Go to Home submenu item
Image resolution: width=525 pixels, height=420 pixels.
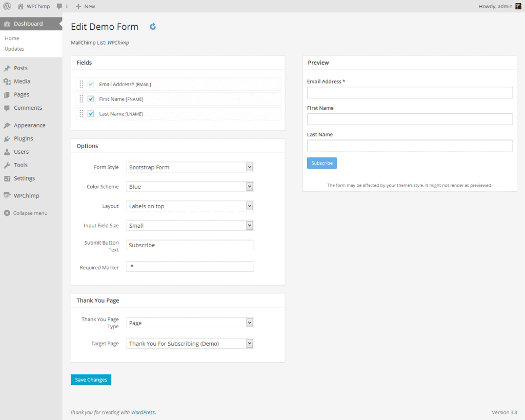[12, 38]
